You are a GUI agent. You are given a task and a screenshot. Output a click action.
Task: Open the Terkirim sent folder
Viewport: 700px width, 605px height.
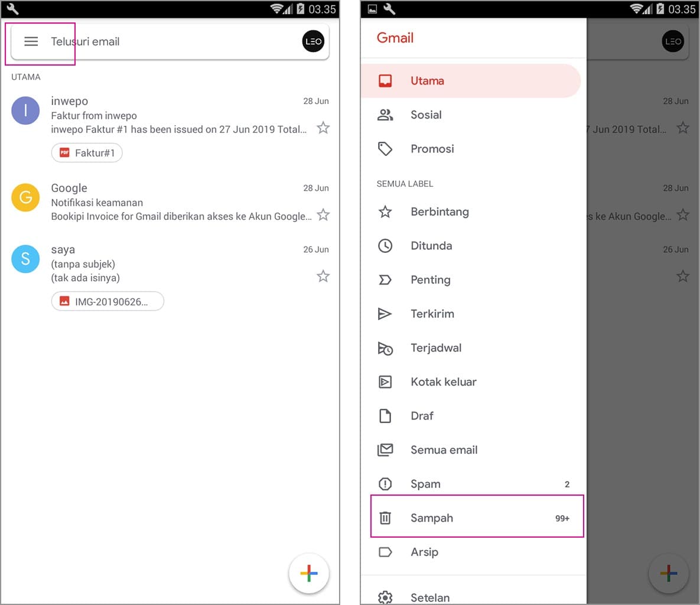(x=432, y=314)
